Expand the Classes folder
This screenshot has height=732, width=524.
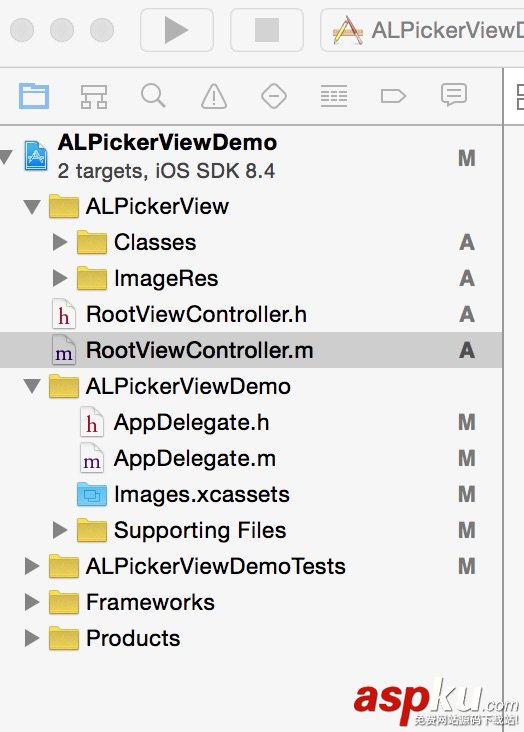pos(60,242)
